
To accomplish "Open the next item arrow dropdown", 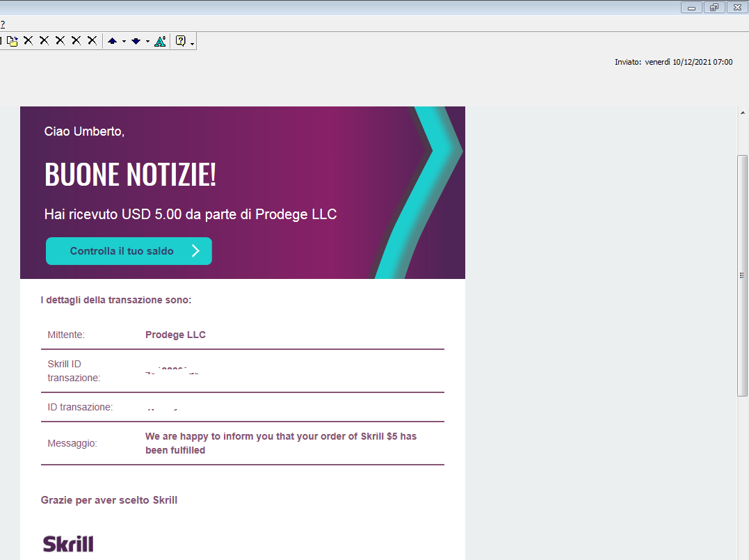I will point(147,42).
